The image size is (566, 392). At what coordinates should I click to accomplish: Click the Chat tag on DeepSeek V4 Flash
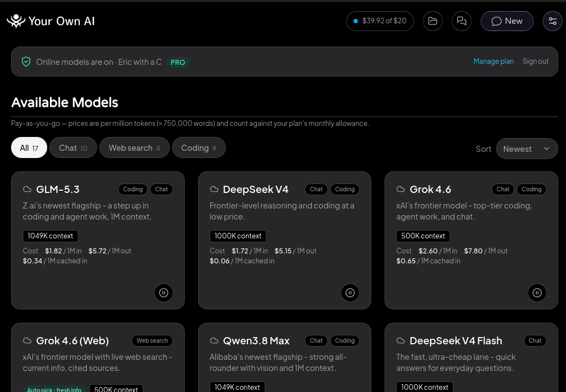pos(535,340)
